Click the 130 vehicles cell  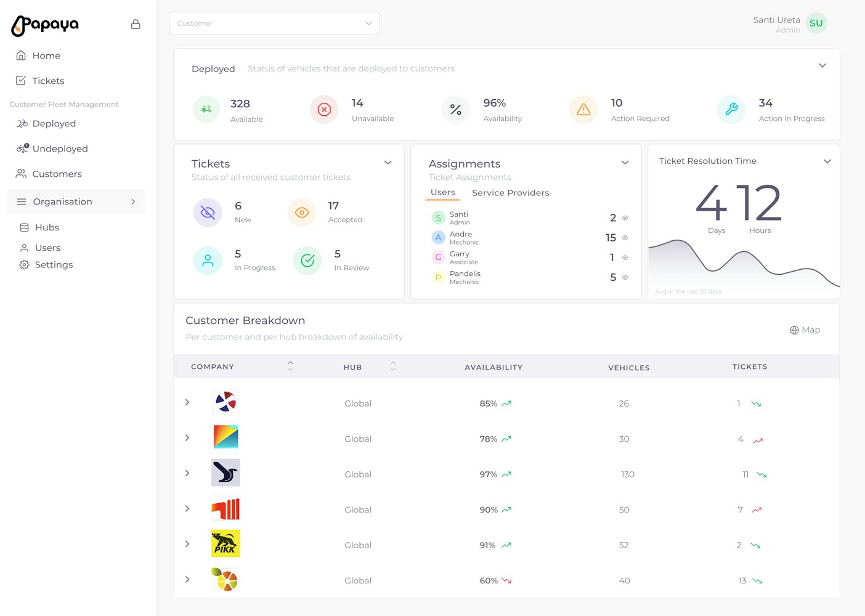(628, 474)
